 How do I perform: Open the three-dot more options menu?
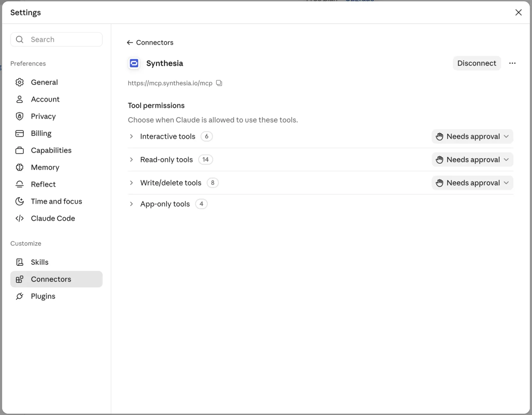pos(512,63)
